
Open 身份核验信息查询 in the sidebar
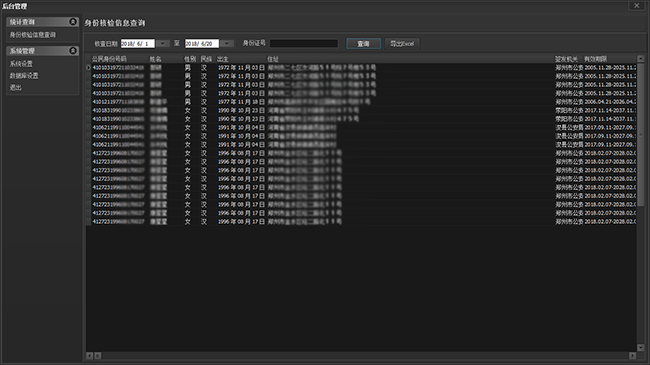click(x=33, y=35)
